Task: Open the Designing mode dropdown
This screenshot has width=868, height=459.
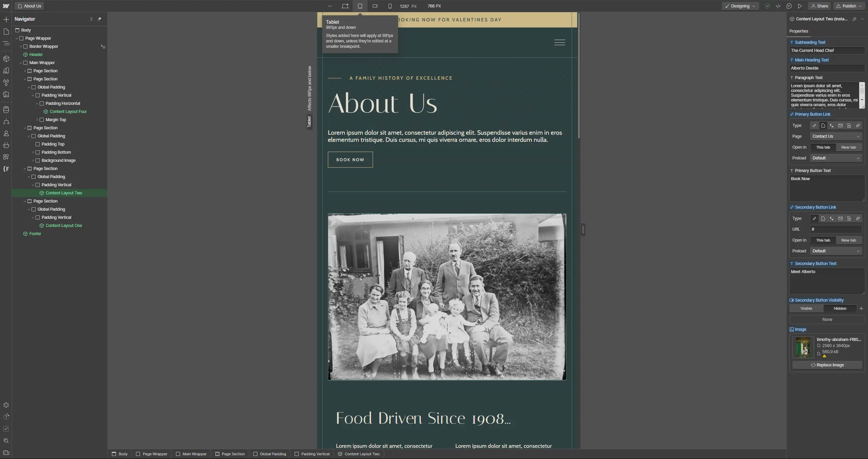Action: pyautogui.click(x=740, y=6)
